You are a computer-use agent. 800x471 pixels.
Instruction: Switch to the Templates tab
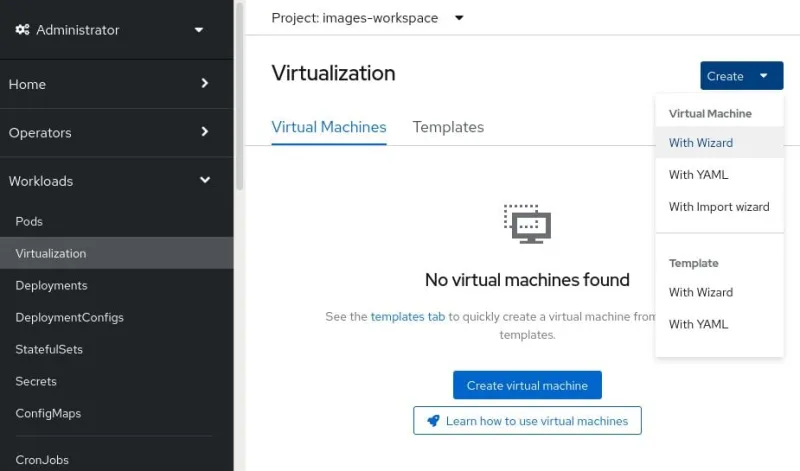pyautogui.click(x=448, y=127)
